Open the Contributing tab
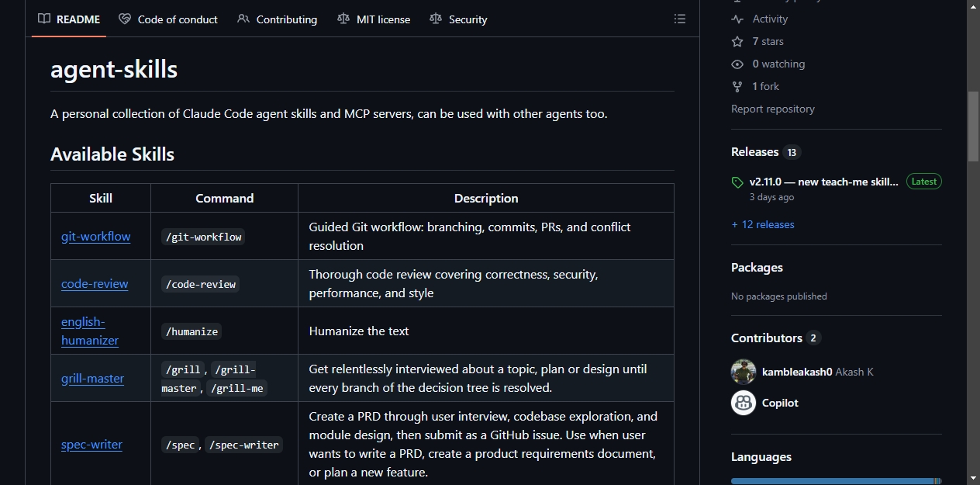 tap(277, 19)
